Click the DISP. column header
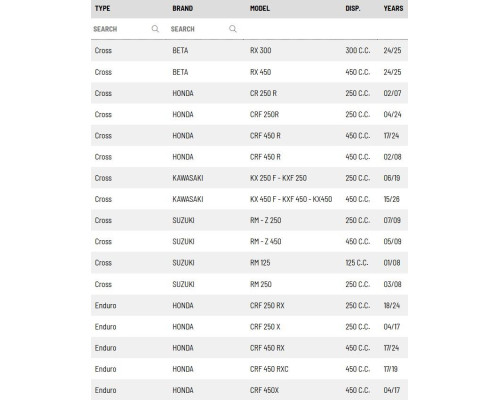 tap(353, 8)
